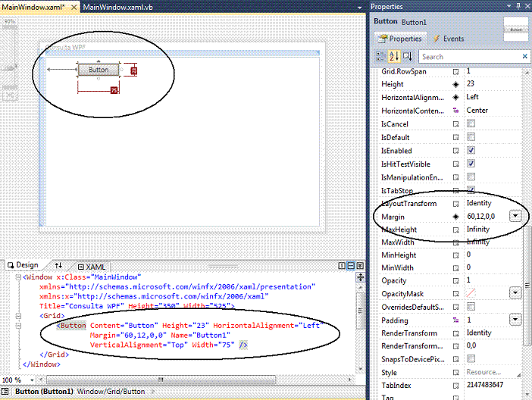This screenshot has width=532, height=400.
Task: Collapse the Window element in XAML
Action: (x=18, y=277)
